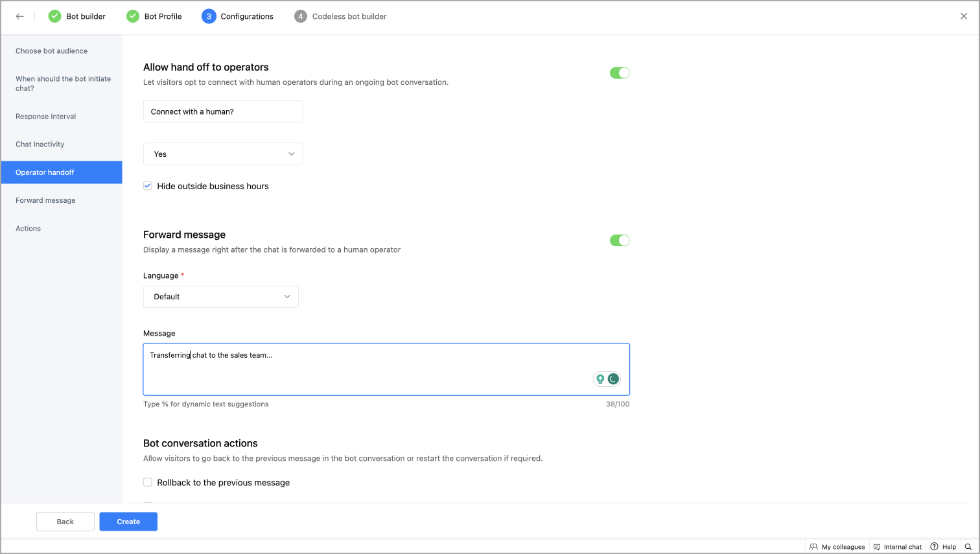This screenshot has height=554, width=980.
Task: Click the Connect with a human text field
Action: (223, 111)
